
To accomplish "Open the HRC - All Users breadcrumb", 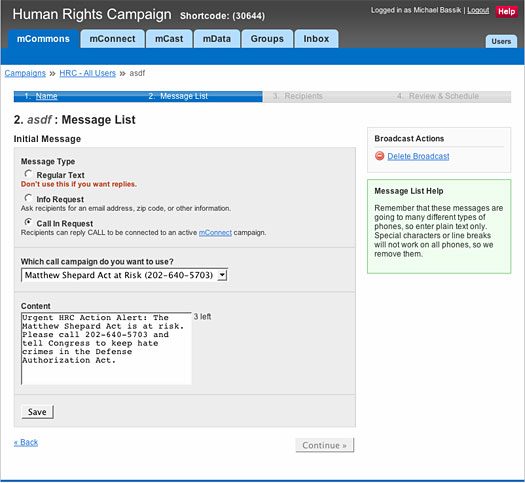I will pyautogui.click(x=87, y=73).
